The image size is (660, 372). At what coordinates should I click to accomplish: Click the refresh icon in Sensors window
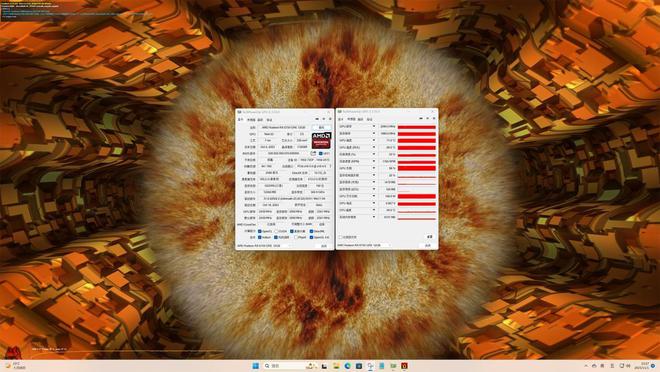[428, 119]
